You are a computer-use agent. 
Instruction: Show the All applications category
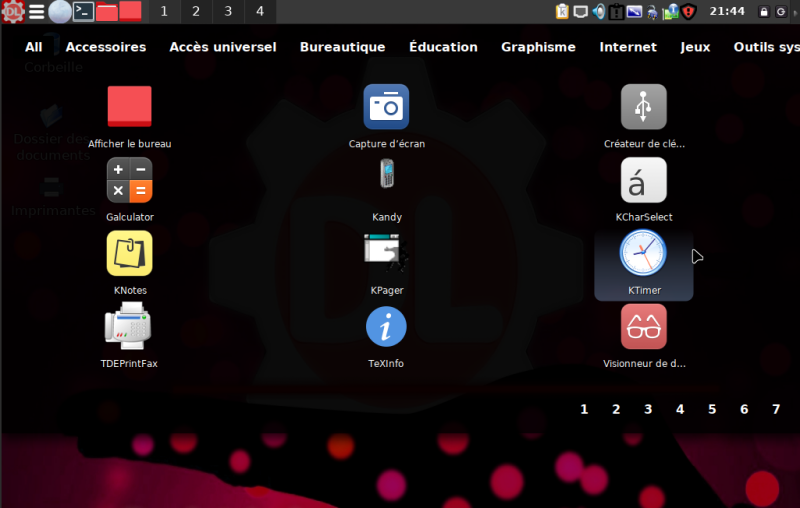pyautogui.click(x=34, y=47)
